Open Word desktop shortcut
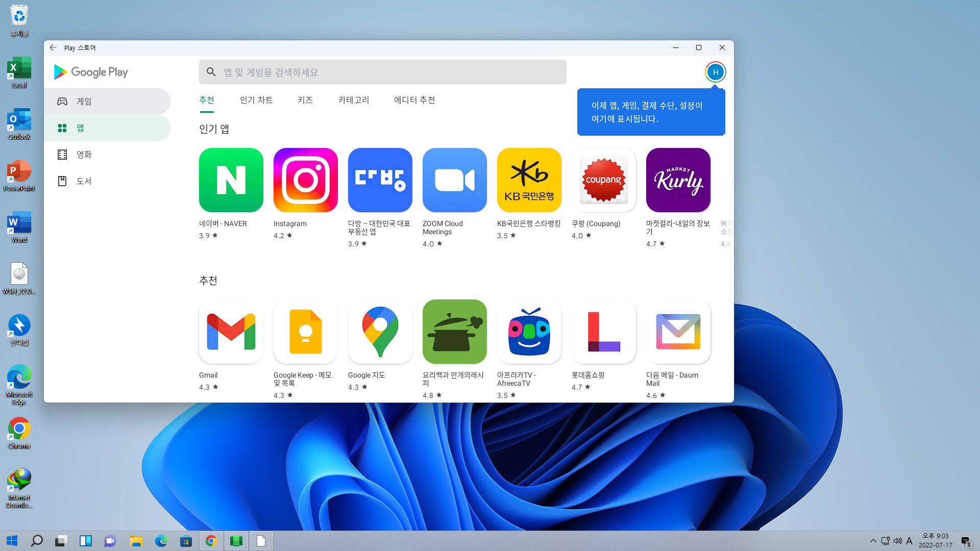The width and height of the screenshot is (980, 551). [19, 227]
